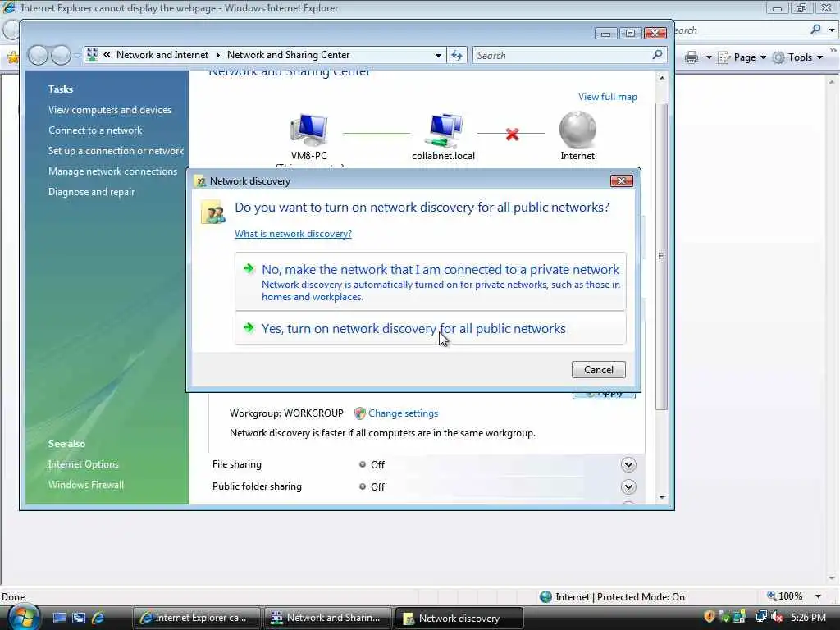Click the Control Panel Search field

tap(569, 55)
